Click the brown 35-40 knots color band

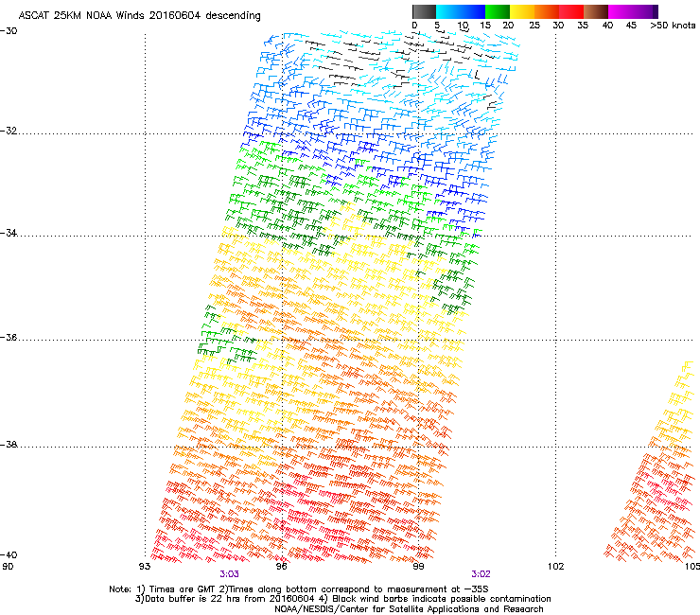click(596, 11)
